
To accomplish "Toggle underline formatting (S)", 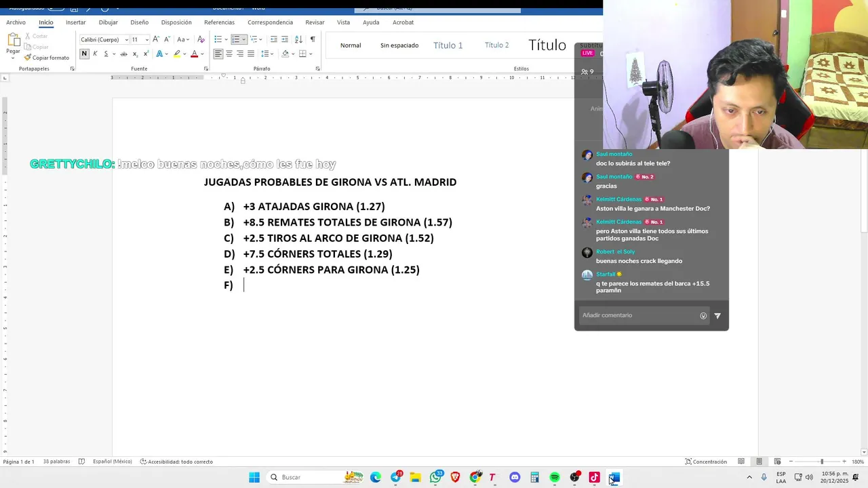I will (106, 54).
